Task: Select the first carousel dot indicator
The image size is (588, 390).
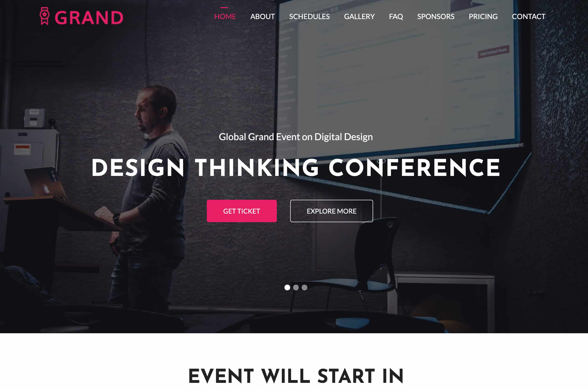Action: point(288,287)
